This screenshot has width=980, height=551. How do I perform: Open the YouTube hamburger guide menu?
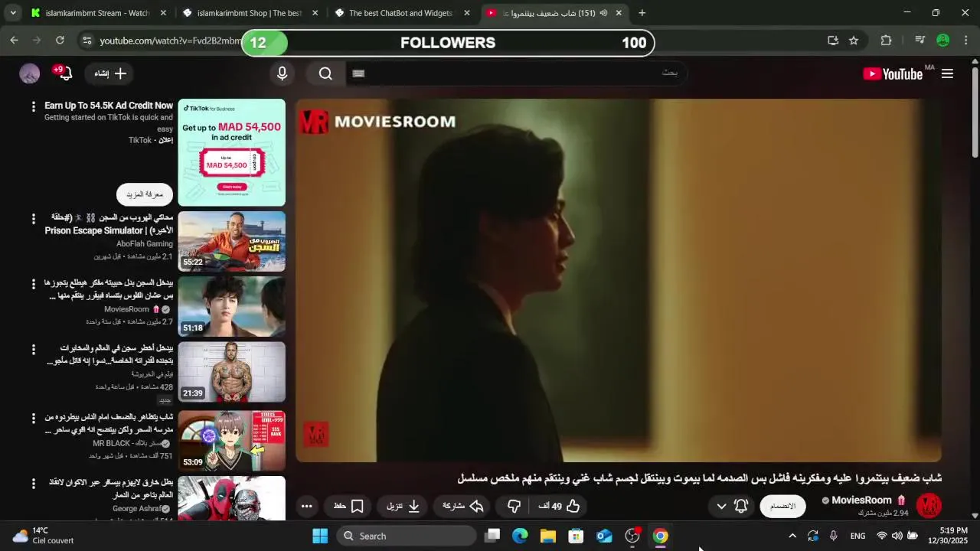(x=947, y=73)
